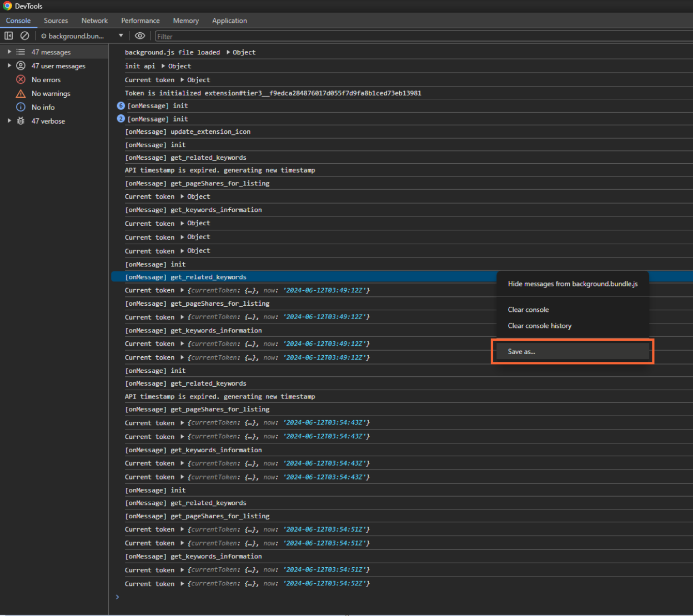Click the blue 6 message count badge
The height and width of the screenshot is (616, 693).
(x=120, y=105)
